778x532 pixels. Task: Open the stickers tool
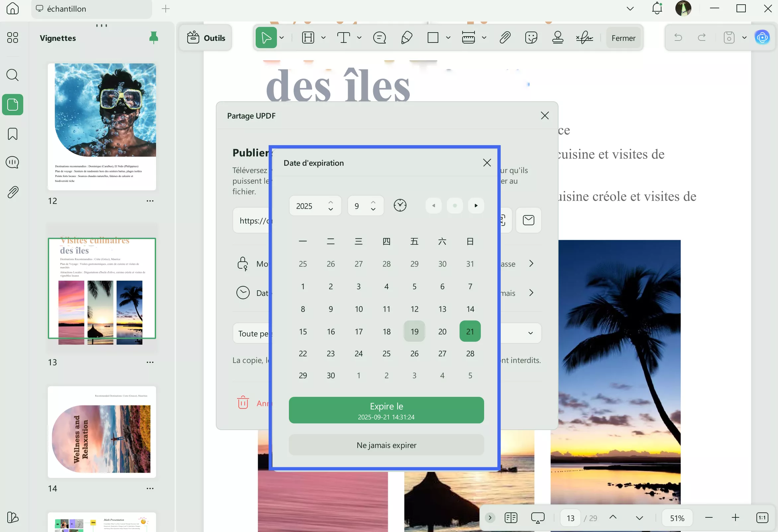click(531, 38)
